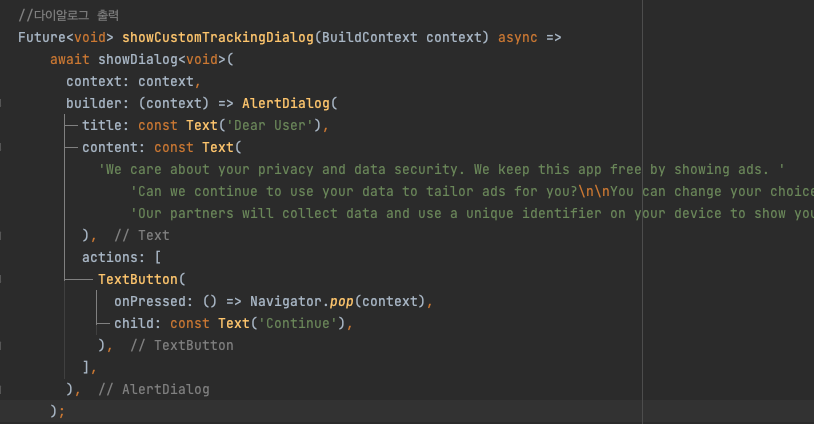
Task: Select the 'Continue' string literal
Action: coord(298,323)
